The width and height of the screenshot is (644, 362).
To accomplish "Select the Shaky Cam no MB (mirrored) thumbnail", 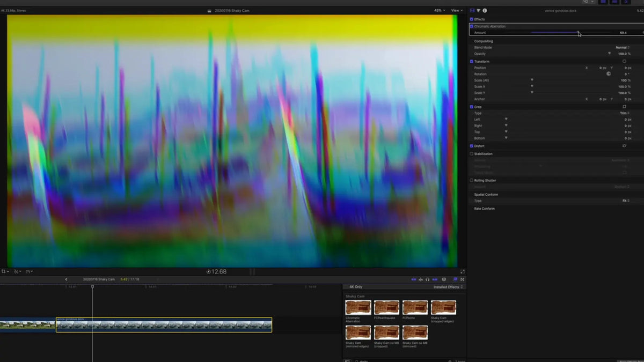I will [415, 333].
